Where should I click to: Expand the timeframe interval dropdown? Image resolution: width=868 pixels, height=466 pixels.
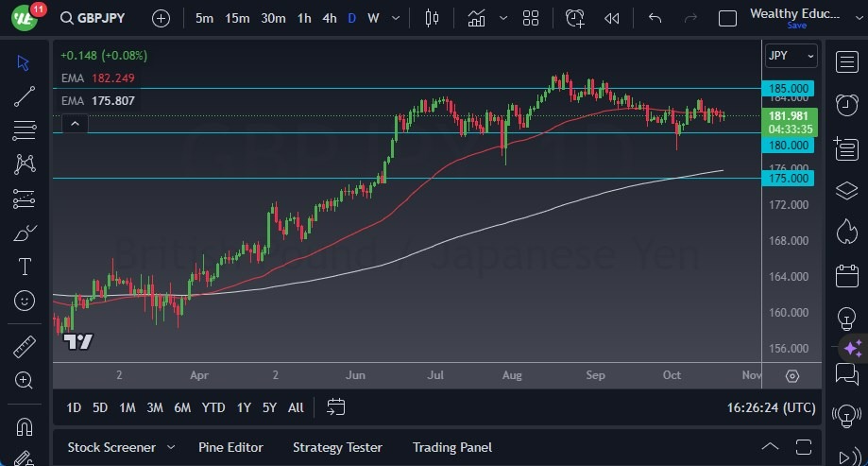pos(396,18)
